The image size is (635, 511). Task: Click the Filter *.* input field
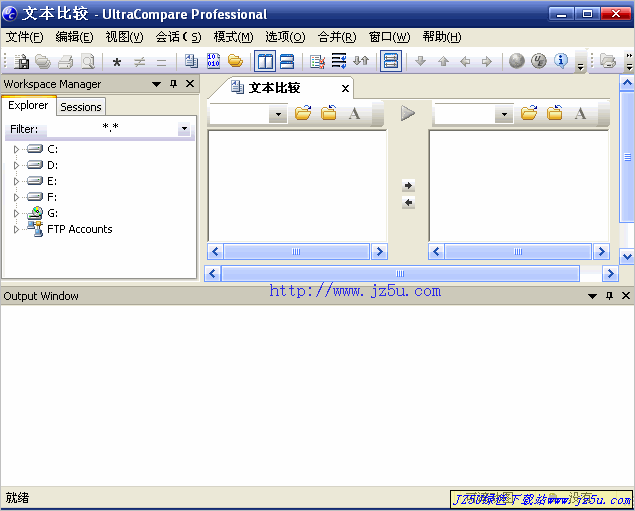pos(112,129)
